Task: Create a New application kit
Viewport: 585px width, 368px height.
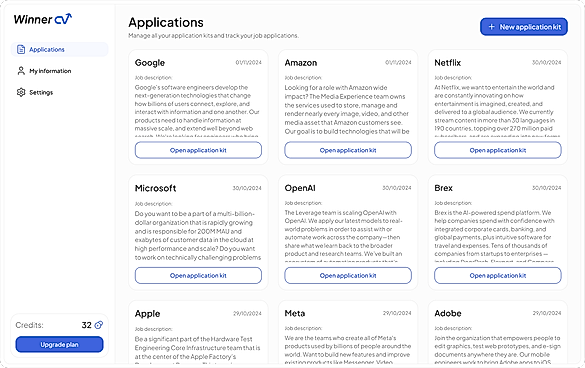Action: [x=524, y=27]
